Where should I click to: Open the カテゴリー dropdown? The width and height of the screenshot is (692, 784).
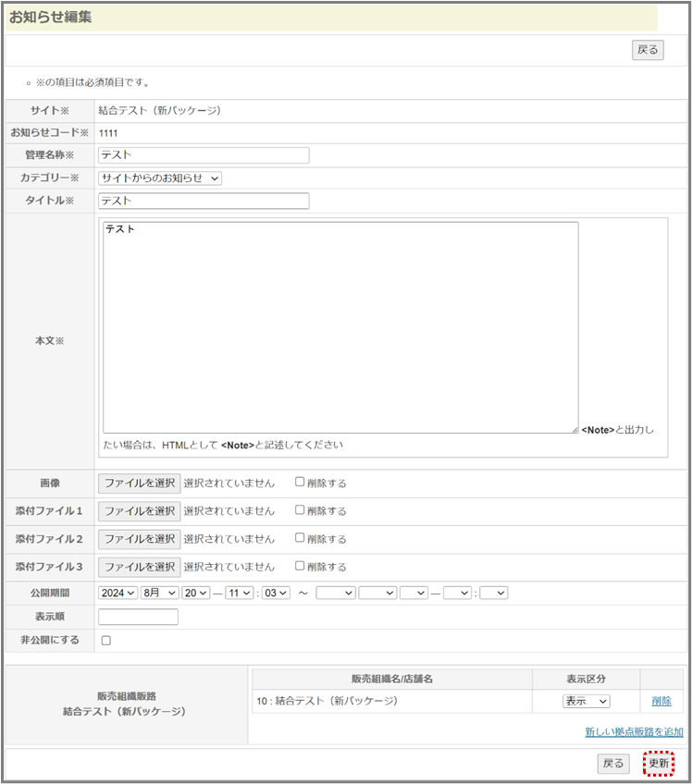[x=160, y=178]
